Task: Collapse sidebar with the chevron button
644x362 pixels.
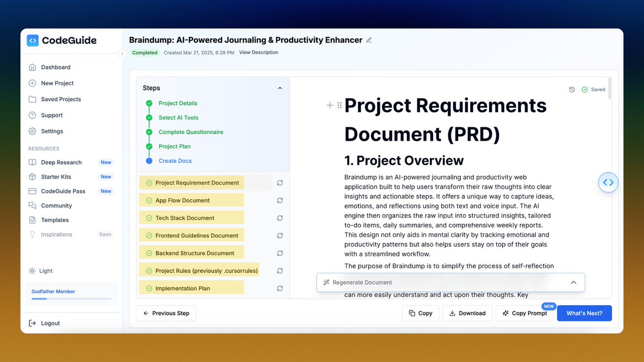Action: click(122, 53)
